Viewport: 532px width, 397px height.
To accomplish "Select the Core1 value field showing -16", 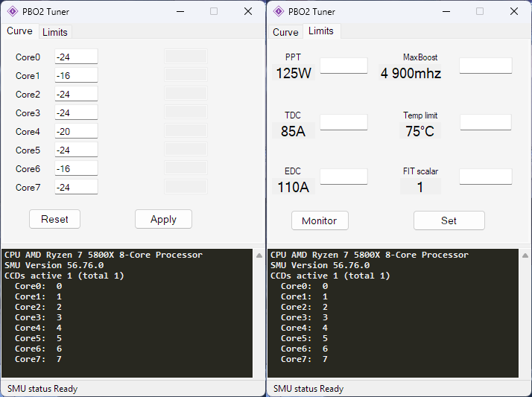I will point(76,76).
